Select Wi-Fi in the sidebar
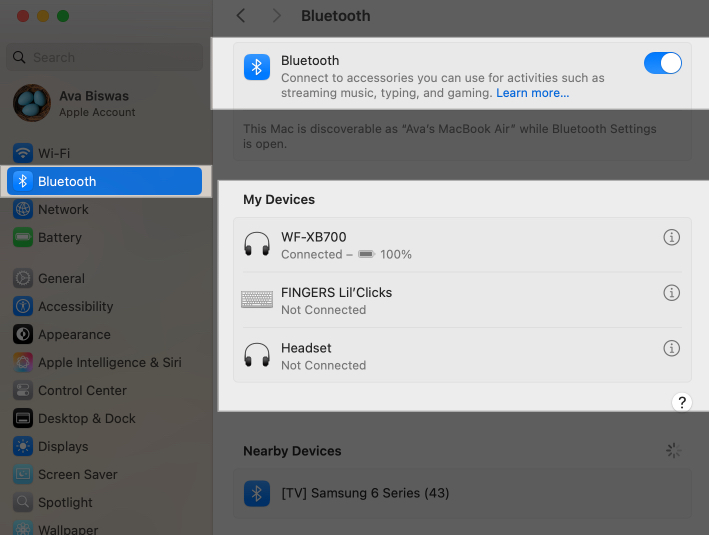Screen dimensions: 709x535 tap(104, 153)
